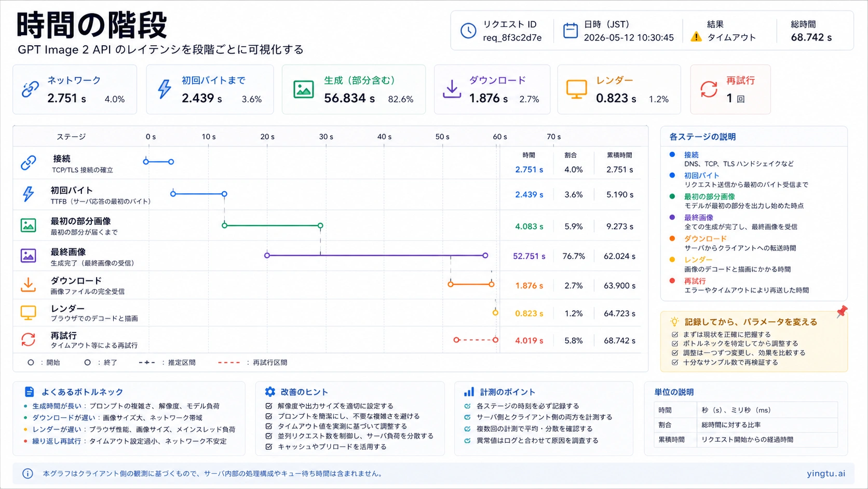The height and width of the screenshot is (489, 868).
Task: Click the link icon in ネットワーク card
Action: pyautogui.click(x=30, y=89)
